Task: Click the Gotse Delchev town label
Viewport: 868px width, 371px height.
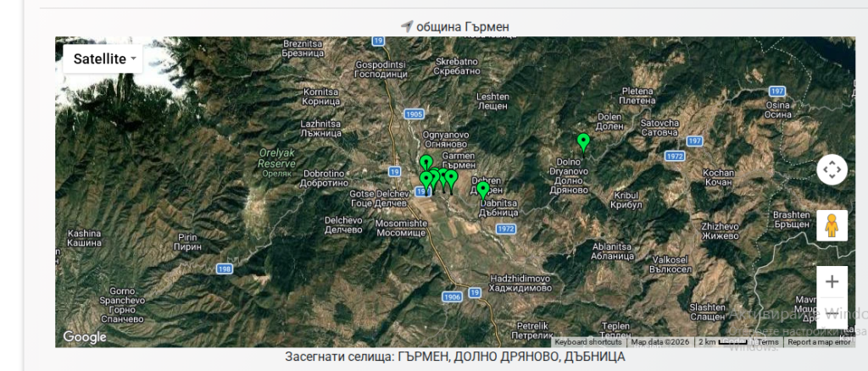Action: [379, 198]
